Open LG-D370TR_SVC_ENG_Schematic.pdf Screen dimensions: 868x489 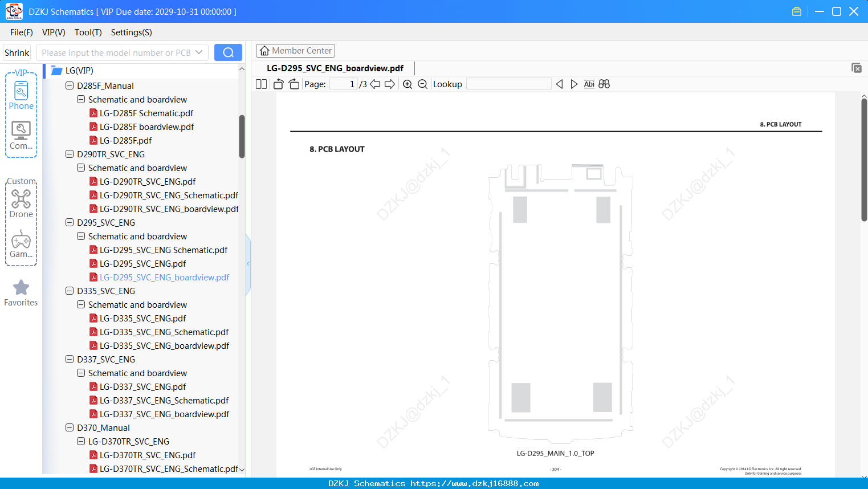169,468
